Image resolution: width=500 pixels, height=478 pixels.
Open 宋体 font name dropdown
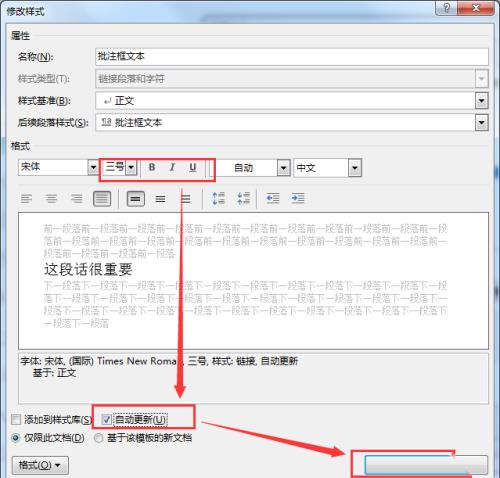(93, 167)
